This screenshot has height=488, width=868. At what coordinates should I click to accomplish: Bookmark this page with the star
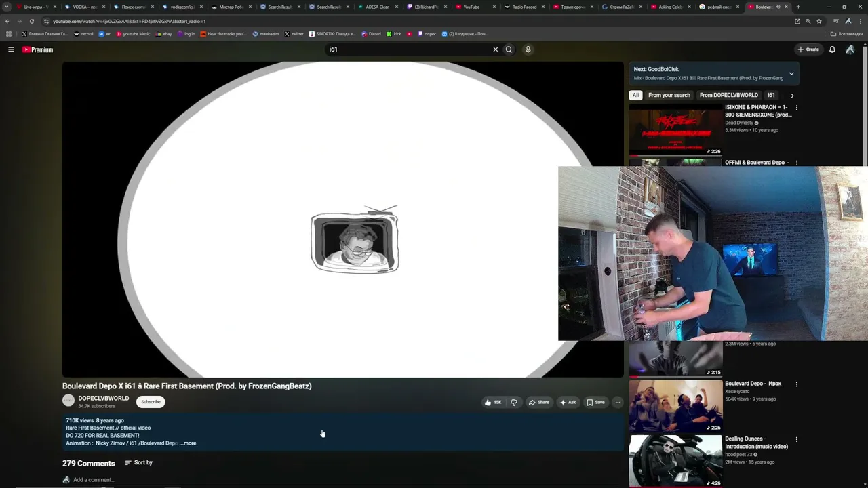pos(819,21)
